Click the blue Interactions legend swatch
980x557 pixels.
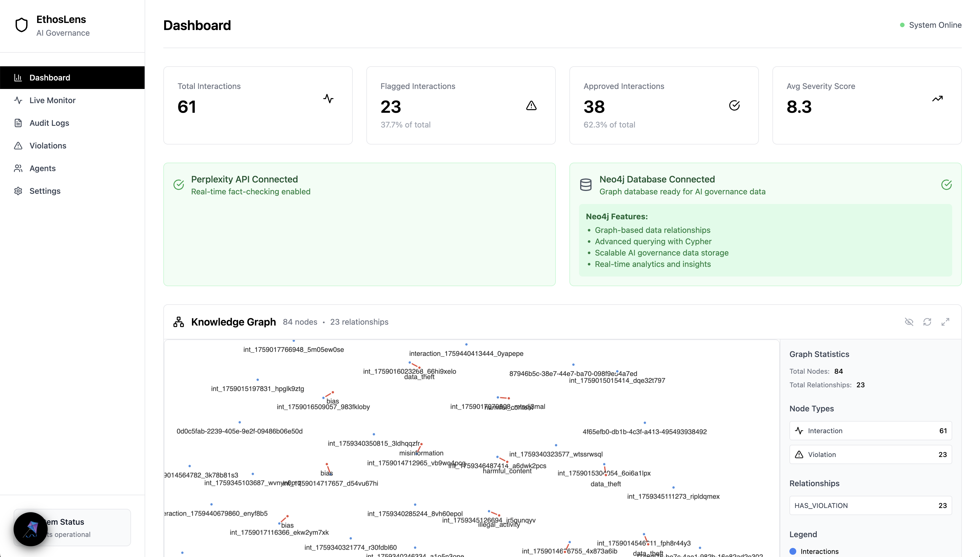(793, 551)
